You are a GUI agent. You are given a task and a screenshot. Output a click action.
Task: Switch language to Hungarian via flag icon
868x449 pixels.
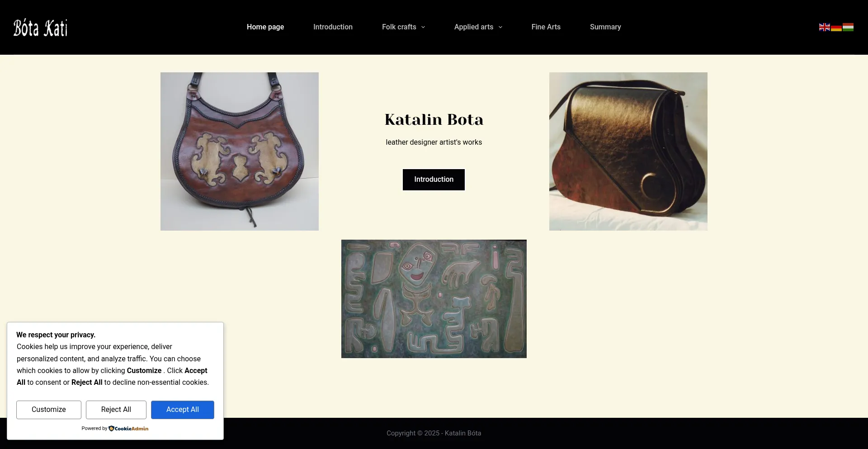tap(848, 27)
